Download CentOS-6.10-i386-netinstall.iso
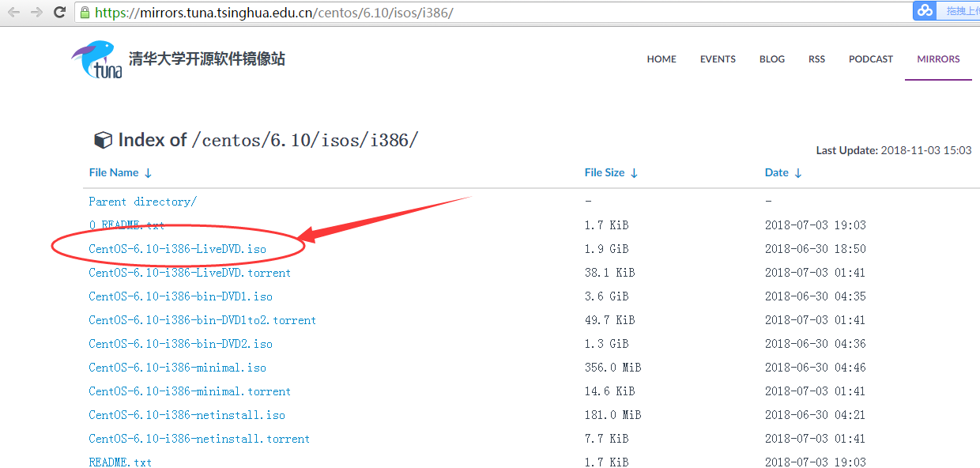This screenshot has width=980, height=468. tap(187, 415)
